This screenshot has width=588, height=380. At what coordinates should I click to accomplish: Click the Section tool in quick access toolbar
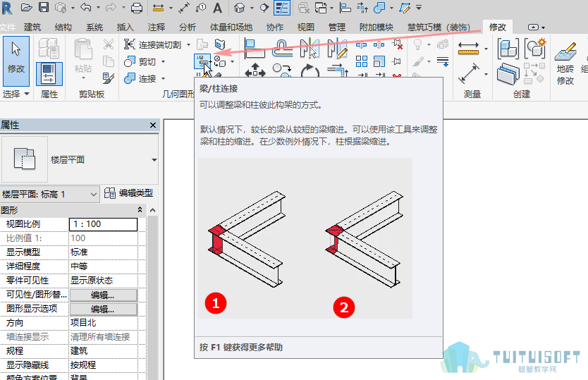click(x=264, y=8)
